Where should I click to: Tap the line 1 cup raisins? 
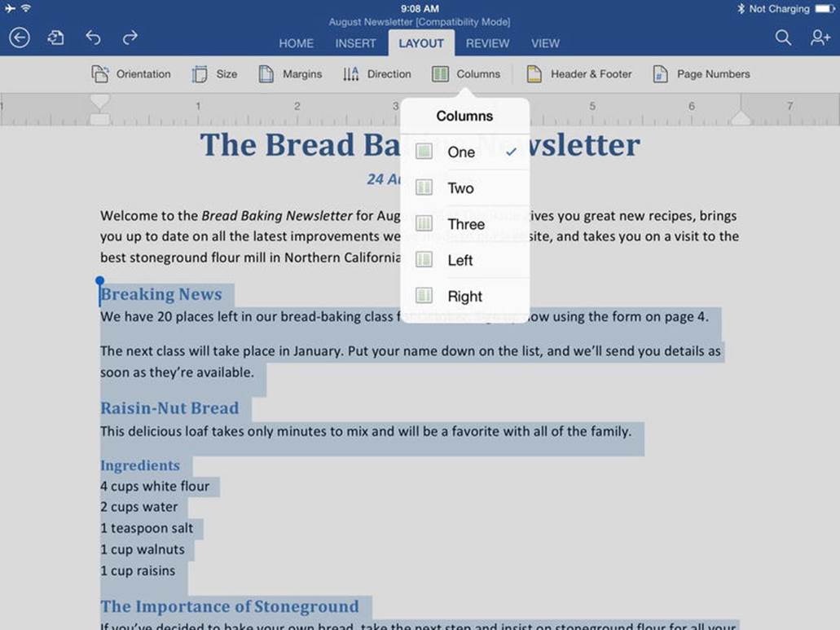point(138,571)
